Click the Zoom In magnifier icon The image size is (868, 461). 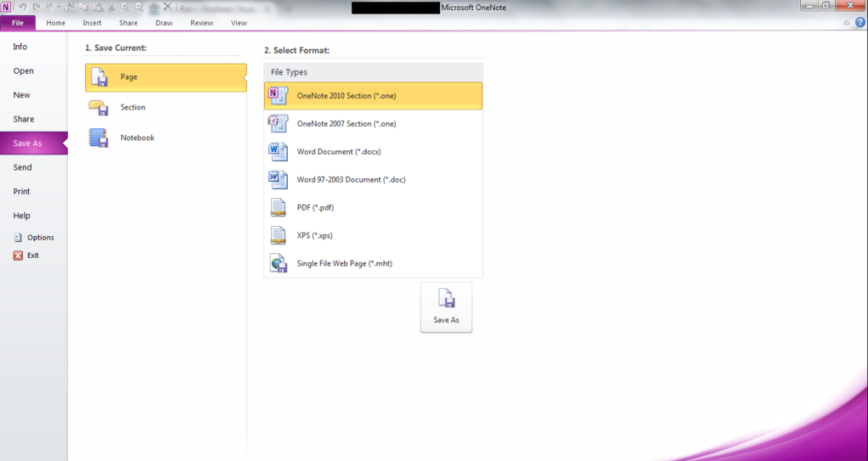(126, 7)
